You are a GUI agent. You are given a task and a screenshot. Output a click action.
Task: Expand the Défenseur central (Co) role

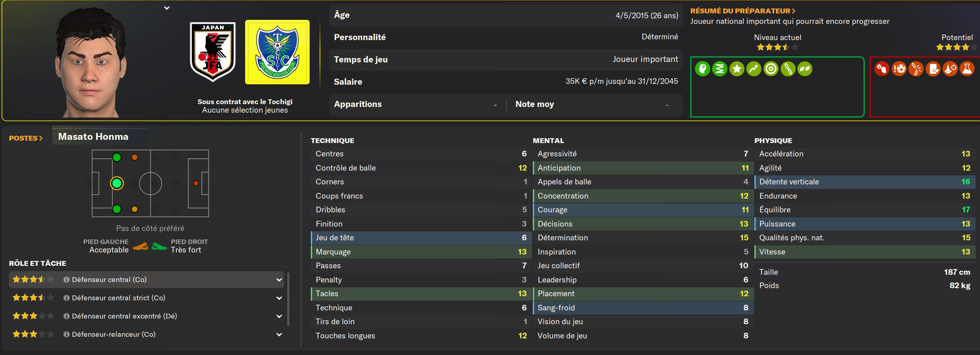tap(279, 280)
